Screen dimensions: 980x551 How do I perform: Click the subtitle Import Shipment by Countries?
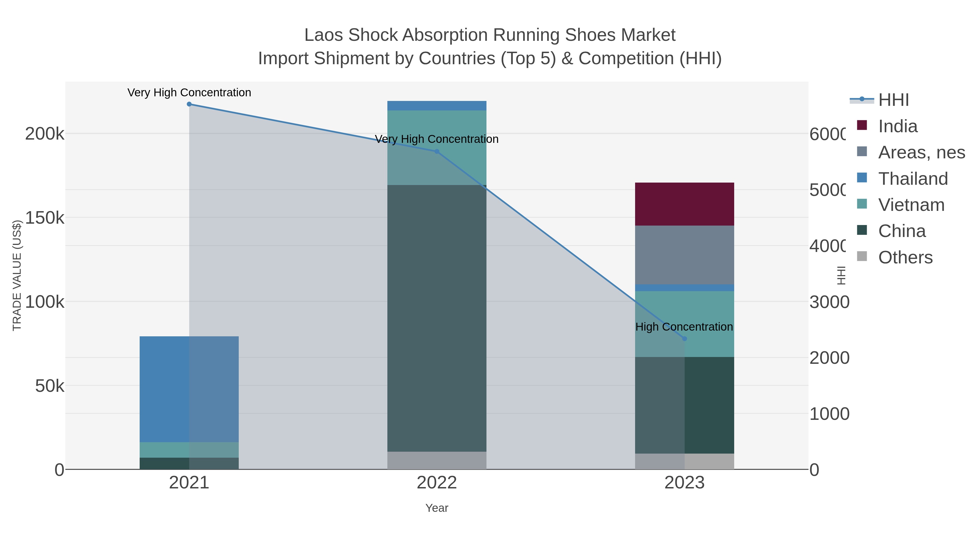(x=490, y=59)
